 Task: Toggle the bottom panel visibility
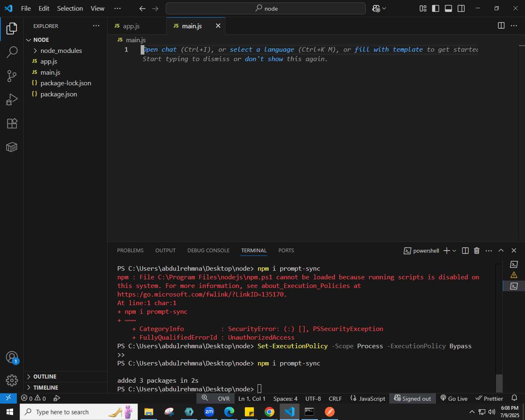448,8
